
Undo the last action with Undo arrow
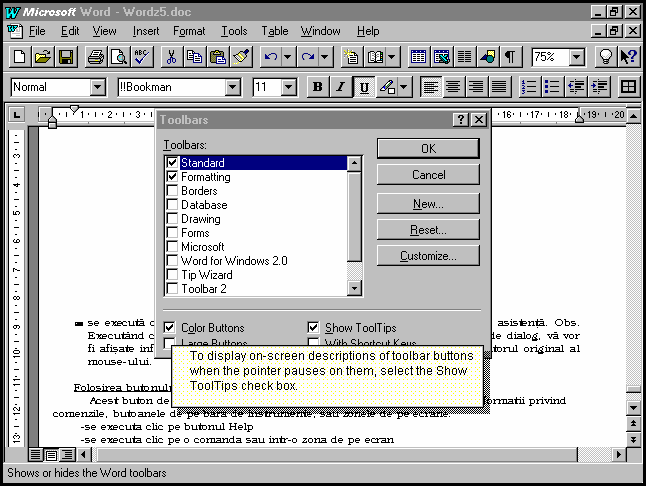tap(271, 57)
